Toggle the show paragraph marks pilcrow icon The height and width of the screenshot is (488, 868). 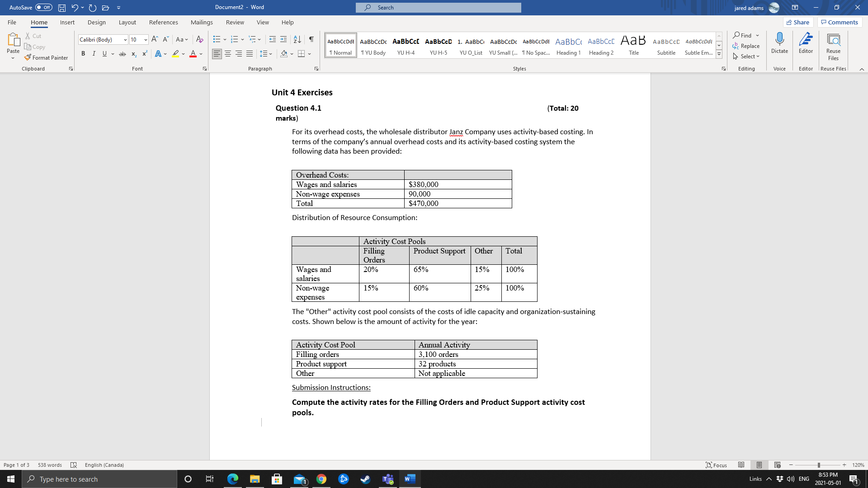pos(311,39)
